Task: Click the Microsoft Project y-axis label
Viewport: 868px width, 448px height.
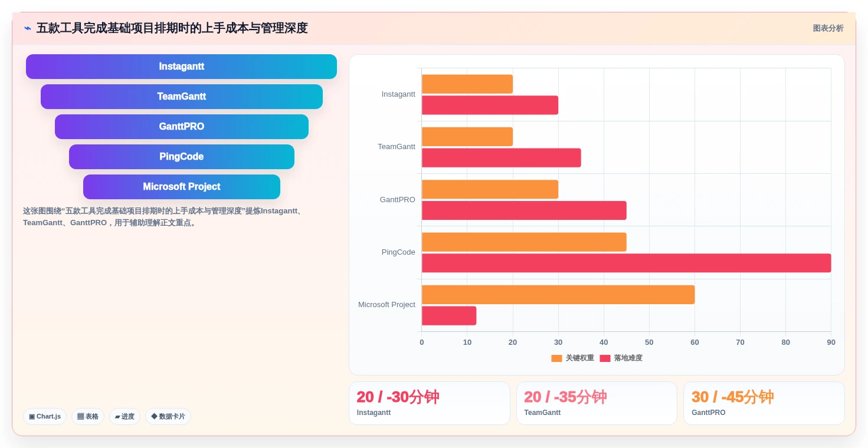Action: point(386,305)
